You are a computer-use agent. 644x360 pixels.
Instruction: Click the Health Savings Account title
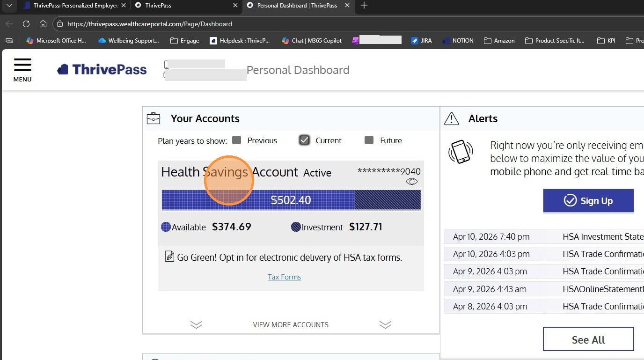coord(229,172)
